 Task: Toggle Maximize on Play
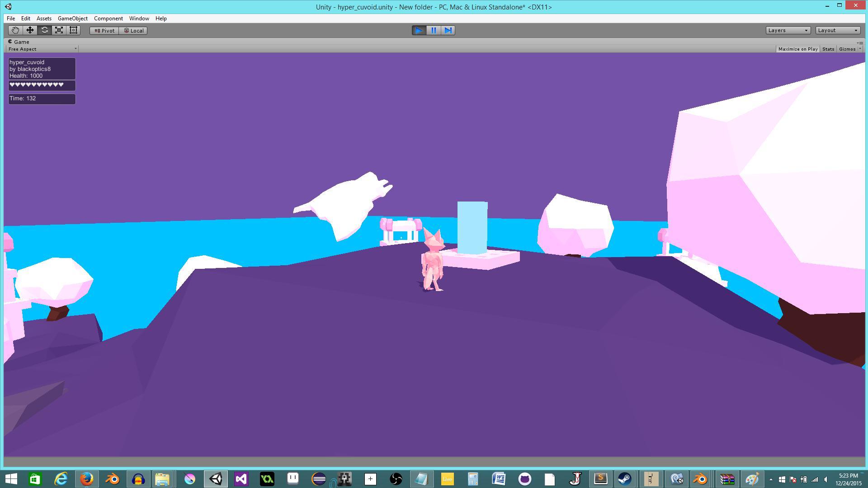797,49
